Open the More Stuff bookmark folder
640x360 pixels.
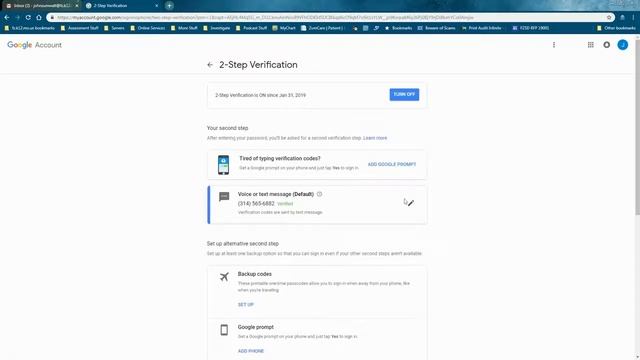coord(184,28)
